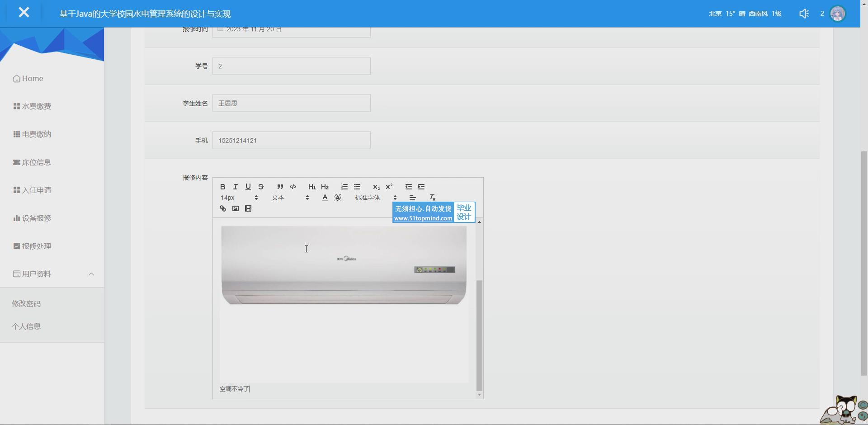Open the text background color picker
Image resolution: width=868 pixels, height=425 pixels.
[338, 198]
